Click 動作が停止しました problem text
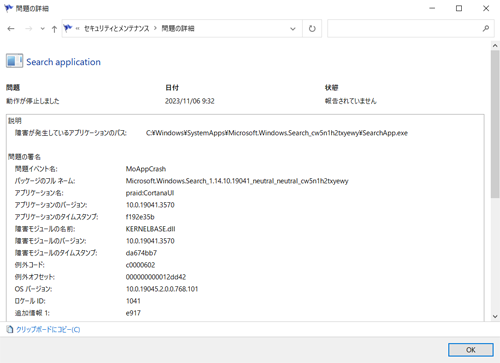Viewport: 500px width, 363px height. point(33,101)
